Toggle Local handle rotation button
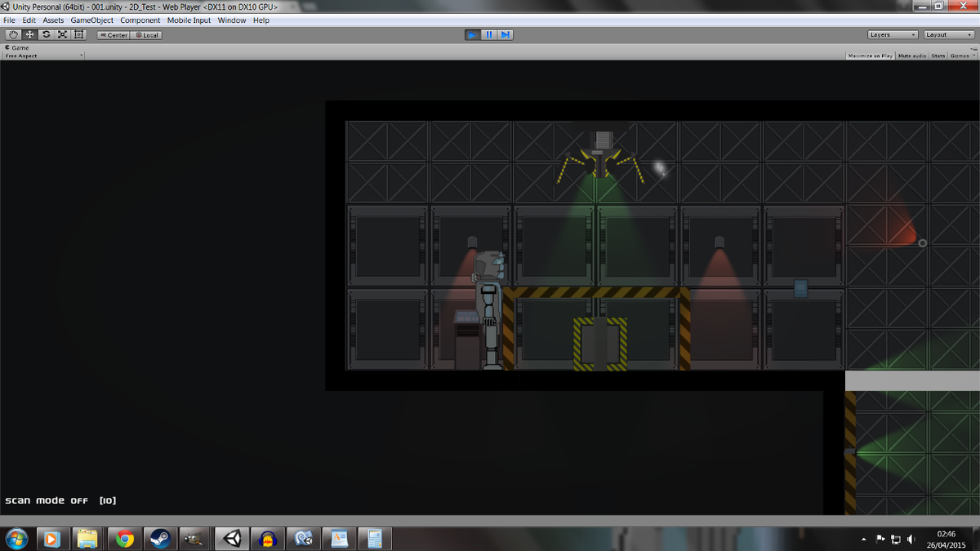The width and height of the screenshot is (980, 551). coord(147,35)
